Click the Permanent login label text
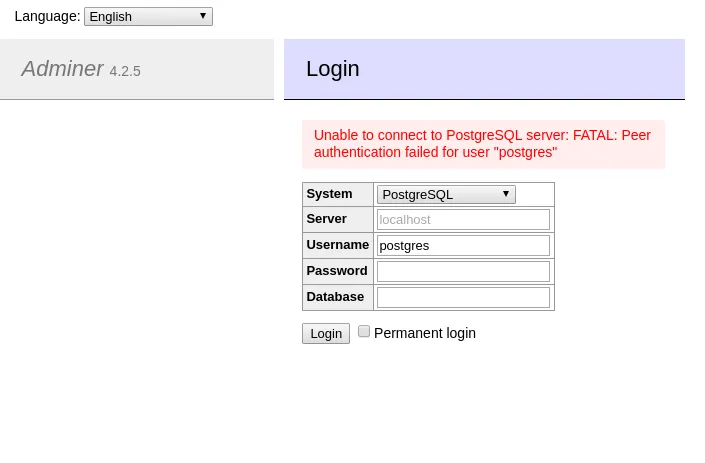The image size is (705, 463). pos(424,334)
